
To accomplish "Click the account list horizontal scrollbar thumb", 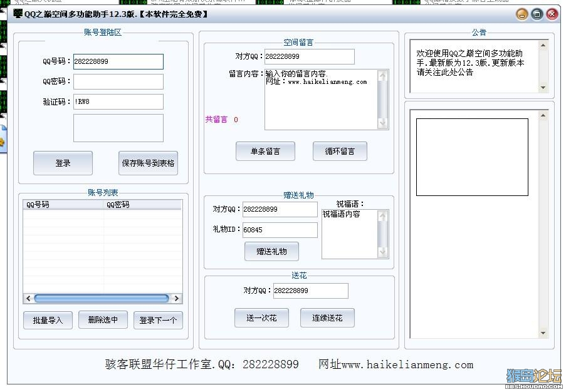I will [102, 298].
